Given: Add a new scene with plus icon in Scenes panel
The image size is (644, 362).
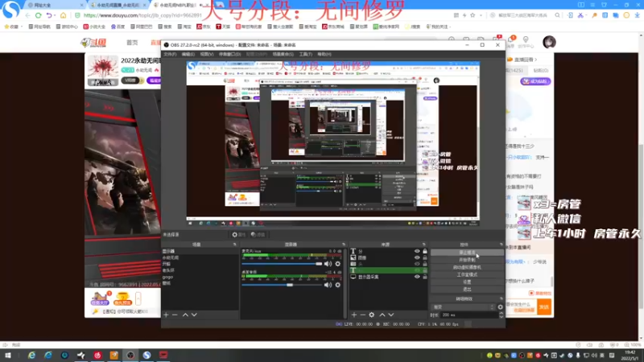Looking at the screenshot, I should (166, 315).
